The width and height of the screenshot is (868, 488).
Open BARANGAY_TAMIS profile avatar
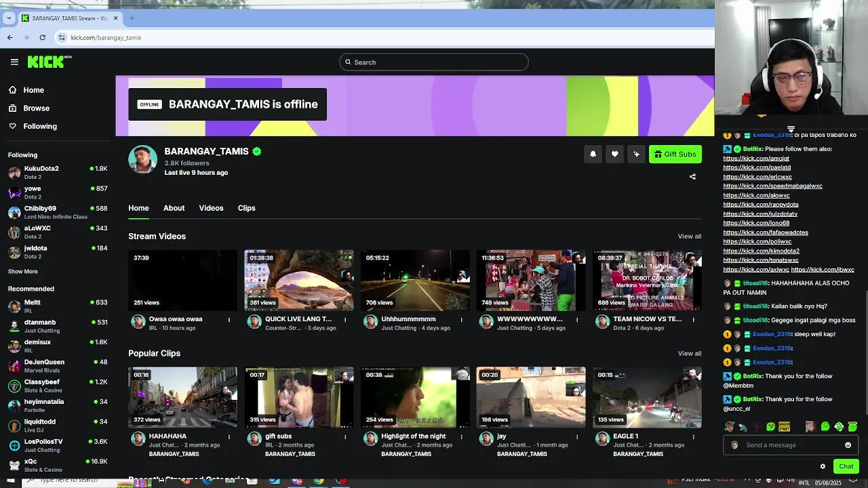pos(142,159)
